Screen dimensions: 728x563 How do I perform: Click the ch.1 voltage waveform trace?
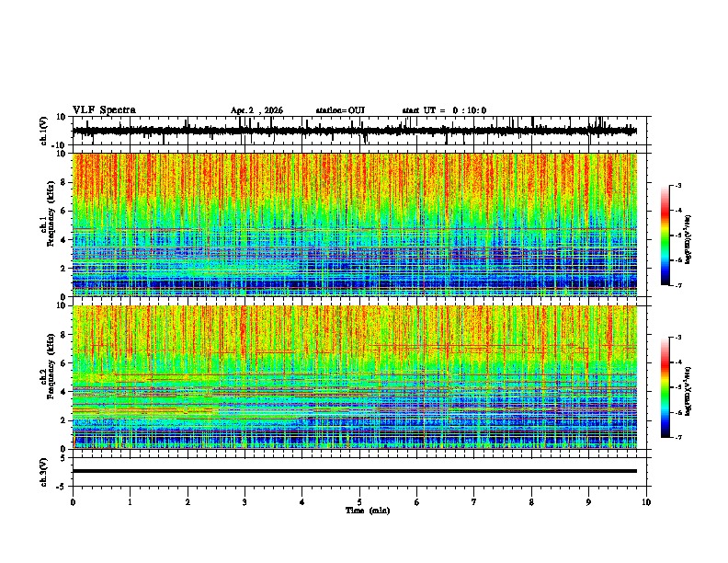[x=355, y=131]
